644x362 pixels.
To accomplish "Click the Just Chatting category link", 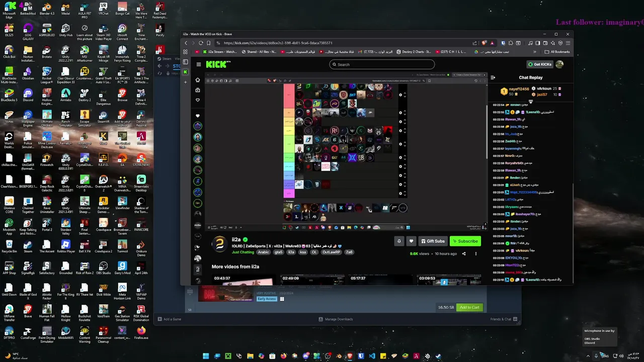I will click(243, 252).
